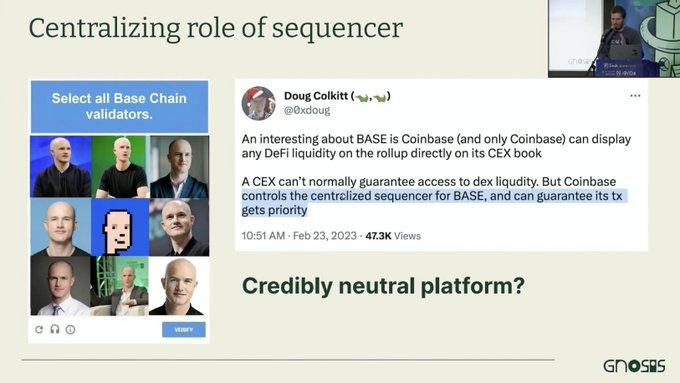Click the 47.3K Views count
The height and width of the screenshot is (383, 680).
point(393,236)
